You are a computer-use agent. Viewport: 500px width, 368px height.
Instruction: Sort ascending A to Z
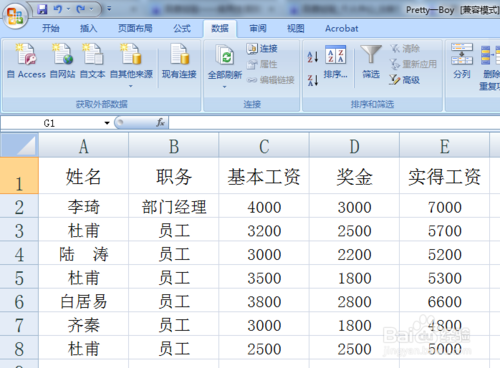click(313, 57)
